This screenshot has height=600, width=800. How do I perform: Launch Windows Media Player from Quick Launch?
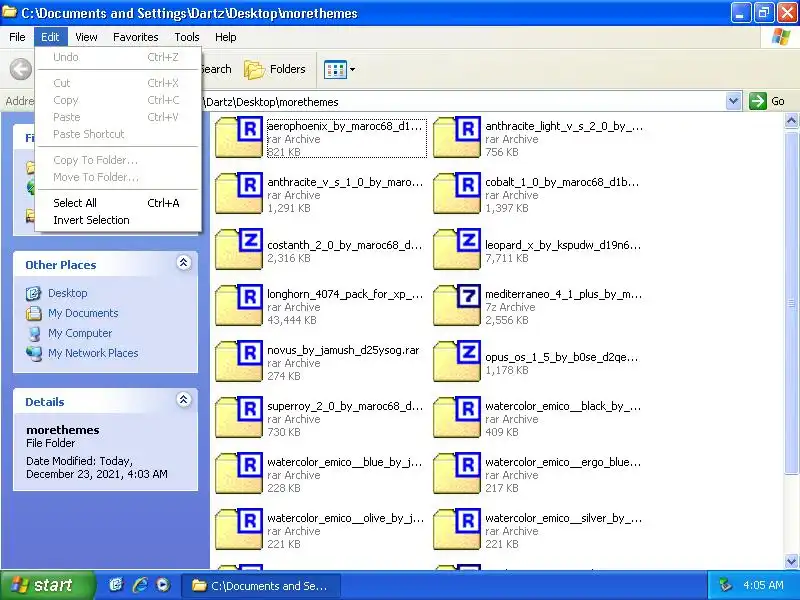(163, 585)
